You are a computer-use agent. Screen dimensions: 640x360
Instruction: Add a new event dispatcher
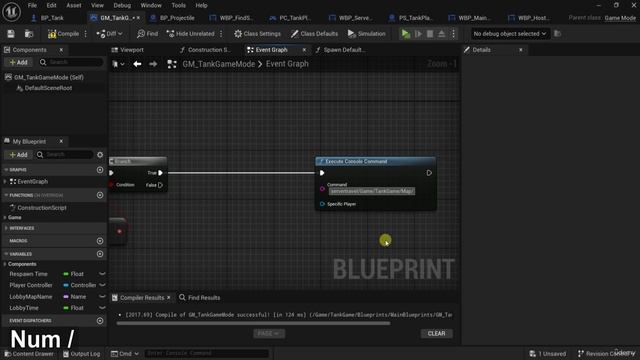tap(100, 321)
